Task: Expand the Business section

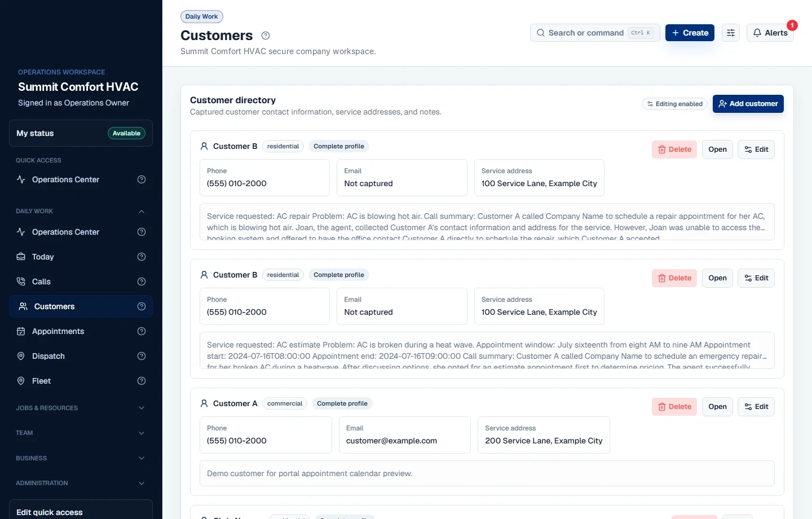Action: tap(81, 458)
